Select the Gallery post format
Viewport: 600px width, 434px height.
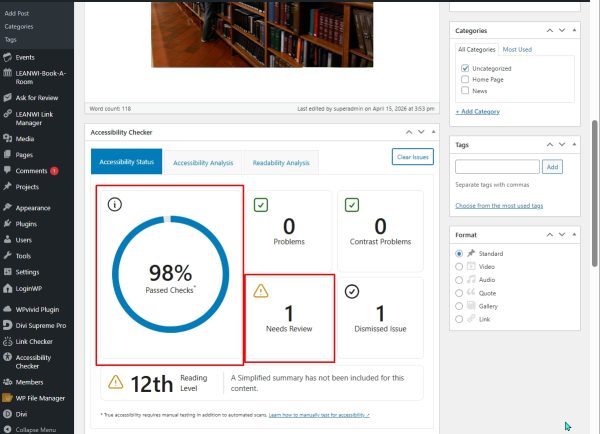(459, 306)
